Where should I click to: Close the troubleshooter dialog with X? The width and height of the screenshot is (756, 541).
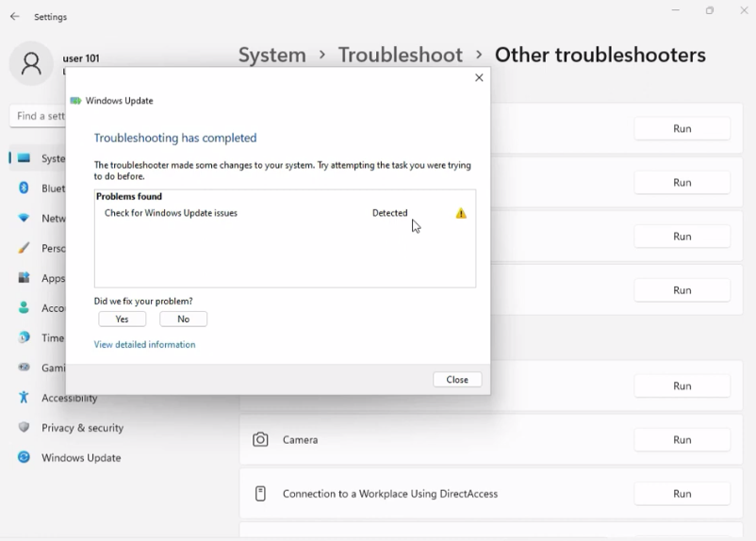point(479,78)
